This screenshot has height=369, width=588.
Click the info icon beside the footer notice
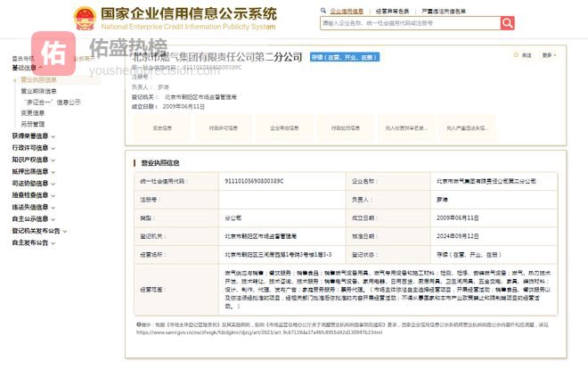pos(137,324)
